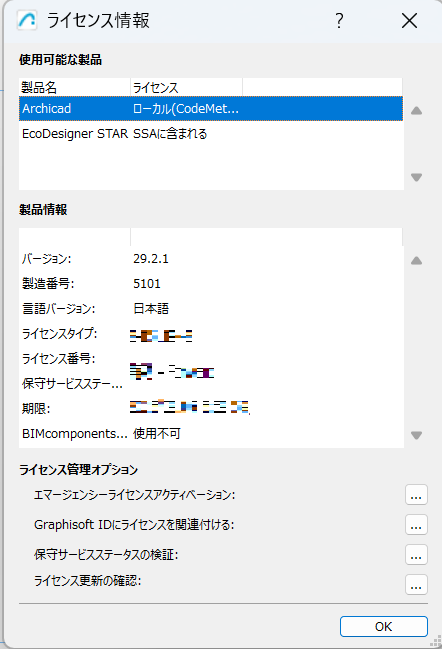Viewport: 442px width, 649px height.
Task: Close the ライセンス情報 dialog
Action: click(x=409, y=20)
